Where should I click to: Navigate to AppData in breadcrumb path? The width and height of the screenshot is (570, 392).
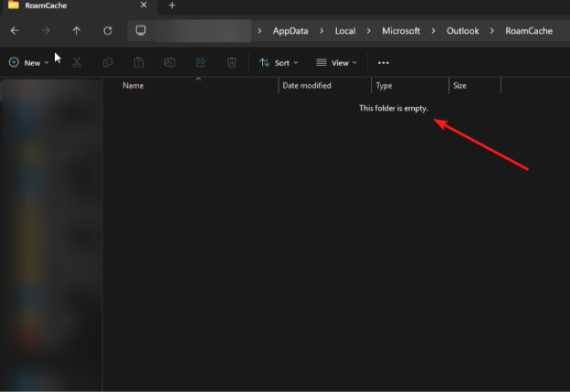pos(290,30)
